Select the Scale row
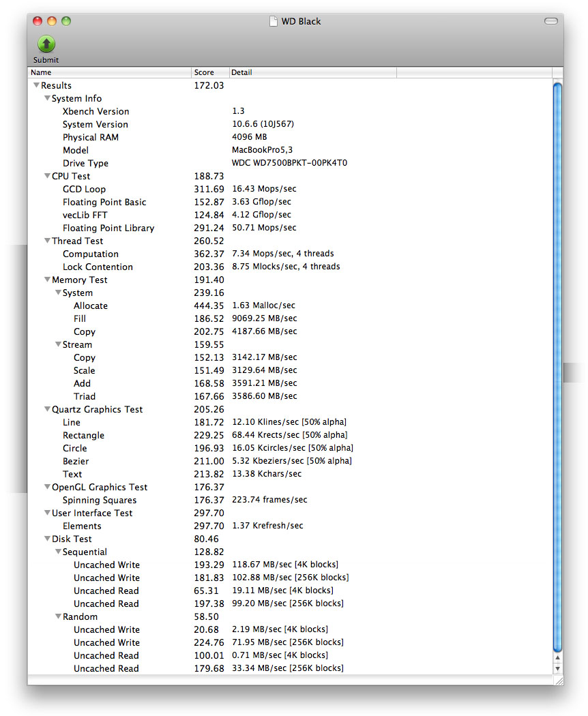 tap(290, 370)
